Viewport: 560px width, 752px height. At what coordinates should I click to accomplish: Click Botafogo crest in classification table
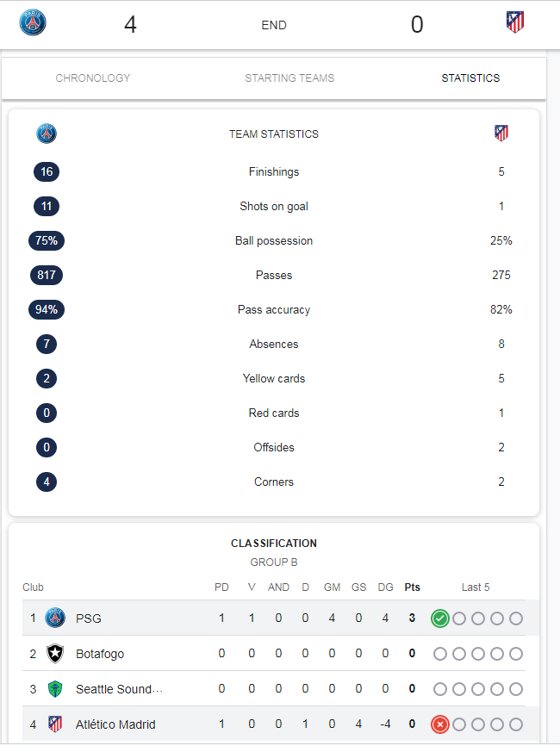click(55, 653)
